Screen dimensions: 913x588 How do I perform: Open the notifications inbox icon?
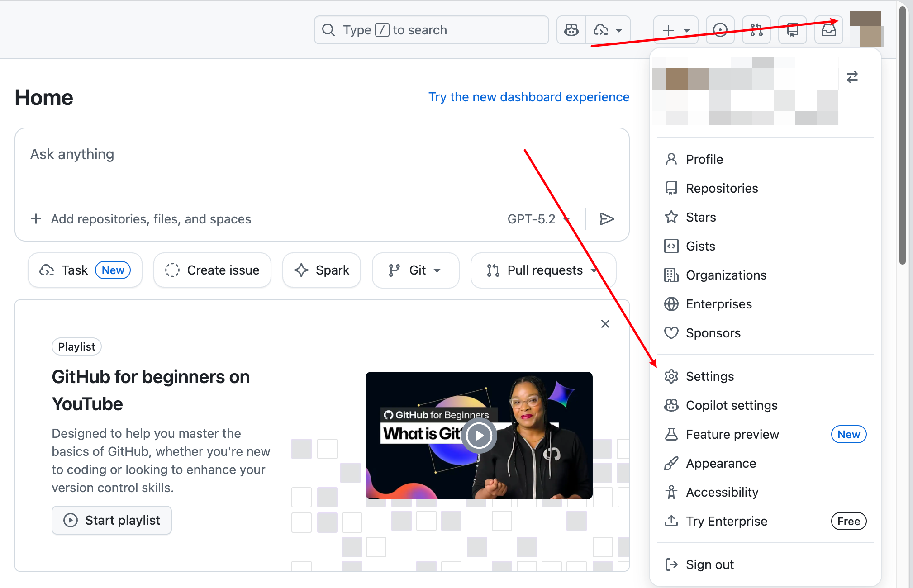click(x=828, y=30)
